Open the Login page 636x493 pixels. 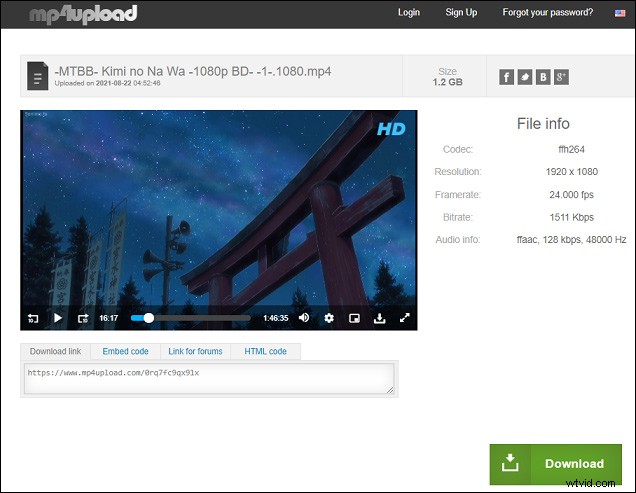coord(408,13)
